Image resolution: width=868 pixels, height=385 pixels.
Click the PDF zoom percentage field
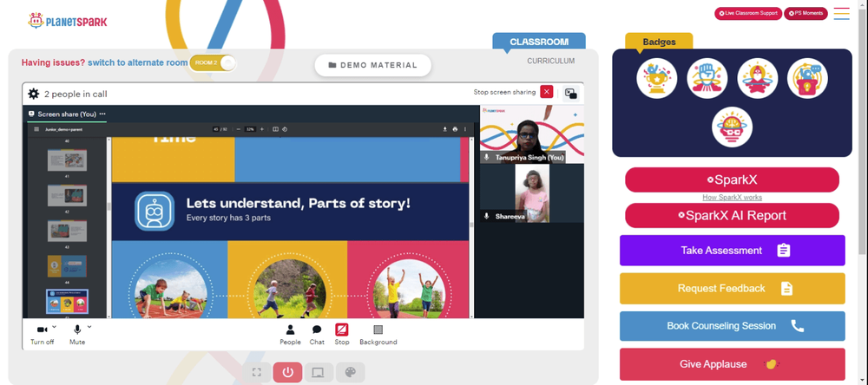point(250,129)
